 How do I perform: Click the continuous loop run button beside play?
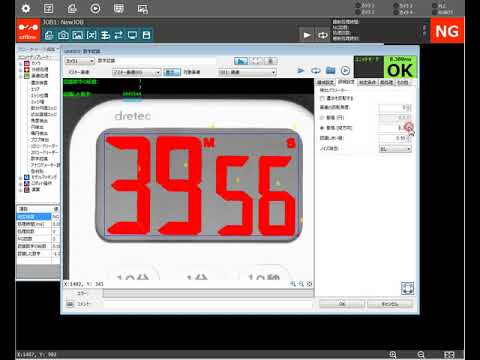tap(322, 35)
